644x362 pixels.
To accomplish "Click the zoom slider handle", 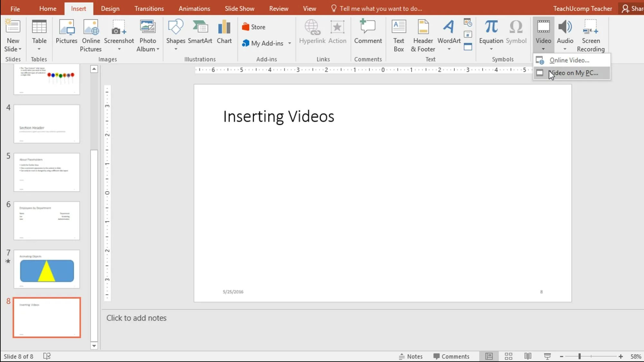I will [579, 356].
